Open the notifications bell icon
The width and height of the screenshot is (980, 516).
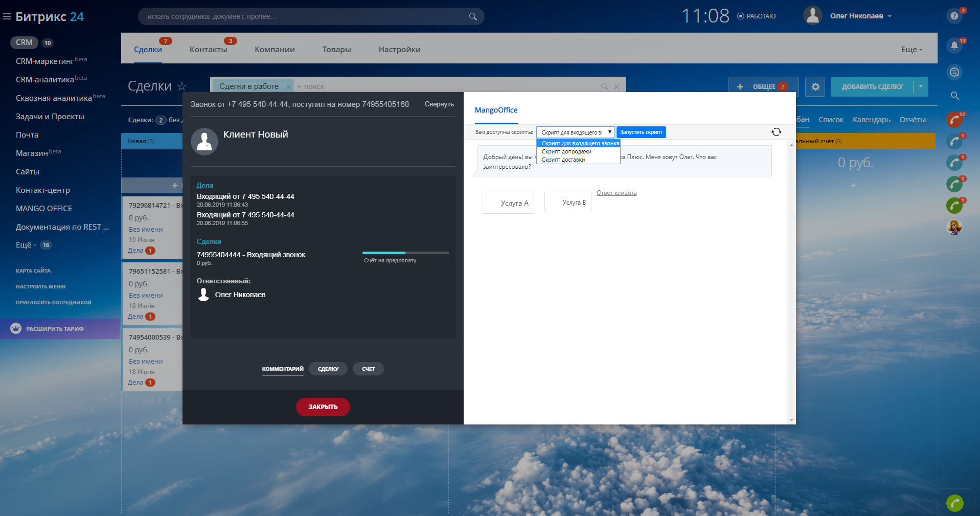(x=954, y=46)
